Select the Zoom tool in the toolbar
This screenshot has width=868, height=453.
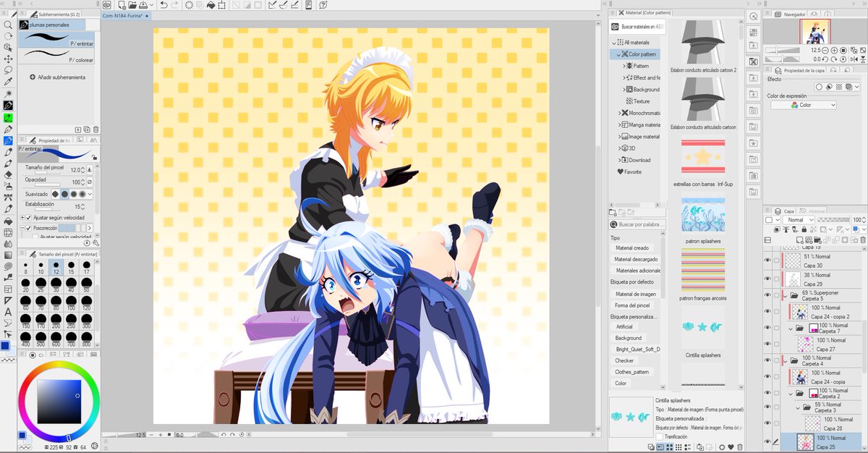click(9, 25)
